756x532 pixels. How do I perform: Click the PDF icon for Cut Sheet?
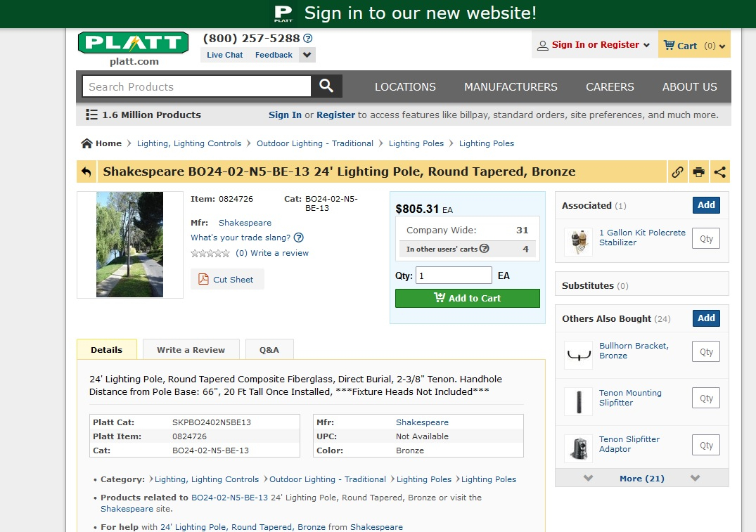[203, 280]
